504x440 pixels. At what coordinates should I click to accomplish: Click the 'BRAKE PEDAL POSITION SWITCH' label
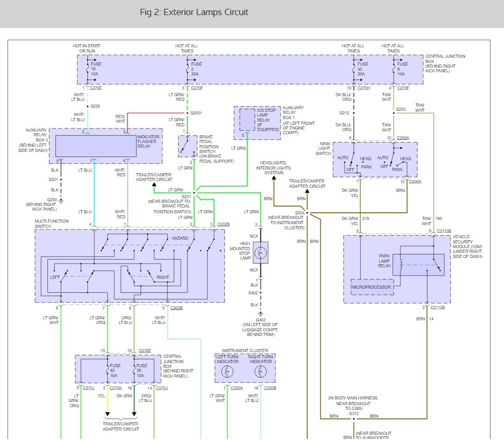(209, 144)
